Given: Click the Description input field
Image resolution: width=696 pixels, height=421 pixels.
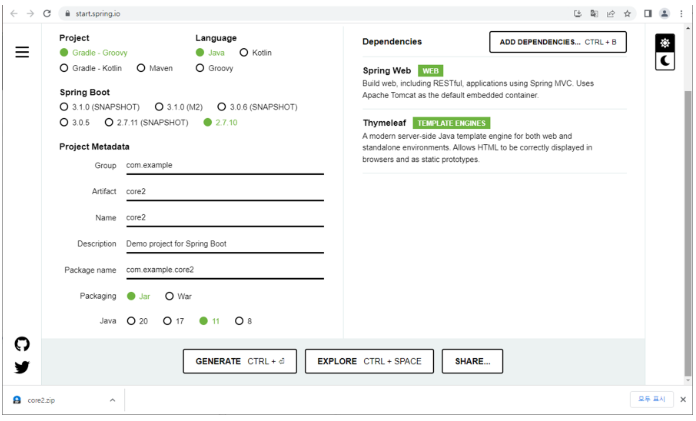Looking at the screenshot, I should point(225,244).
